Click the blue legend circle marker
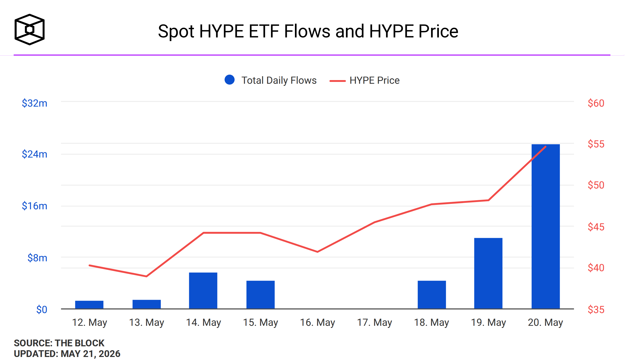Screen dimensions: 625x364 230,80
